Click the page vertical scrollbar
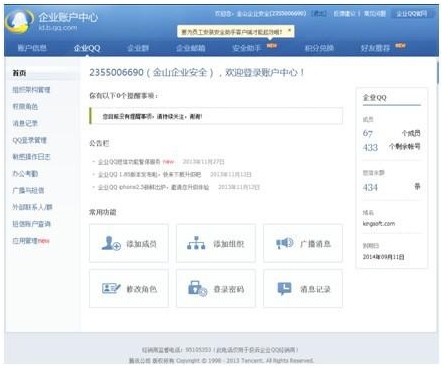The height and width of the screenshot is (368, 443). (437, 73)
